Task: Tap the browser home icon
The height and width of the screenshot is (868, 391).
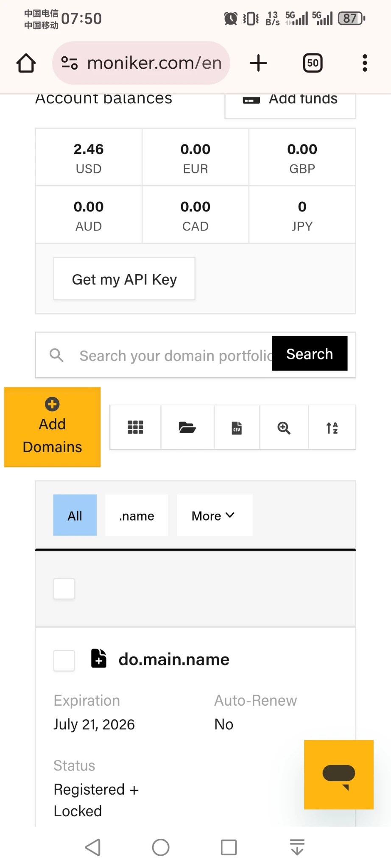Action: pyautogui.click(x=26, y=63)
